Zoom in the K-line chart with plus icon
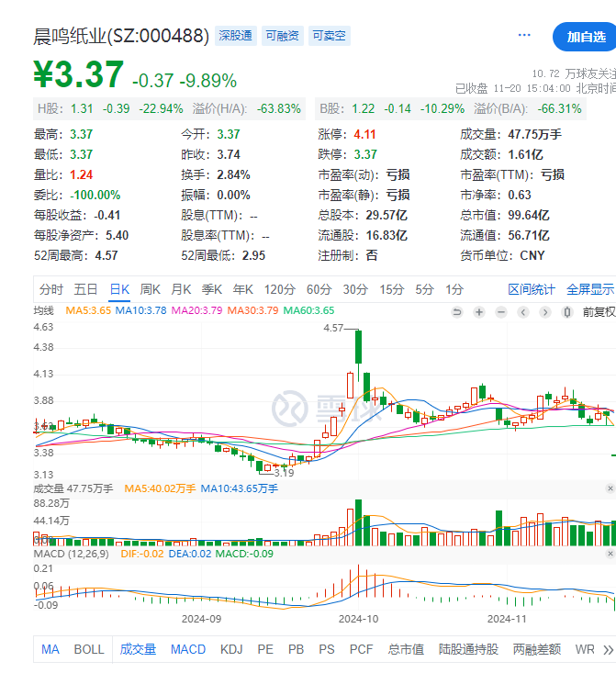The height and width of the screenshot is (673, 616). pyautogui.click(x=479, y=312)
